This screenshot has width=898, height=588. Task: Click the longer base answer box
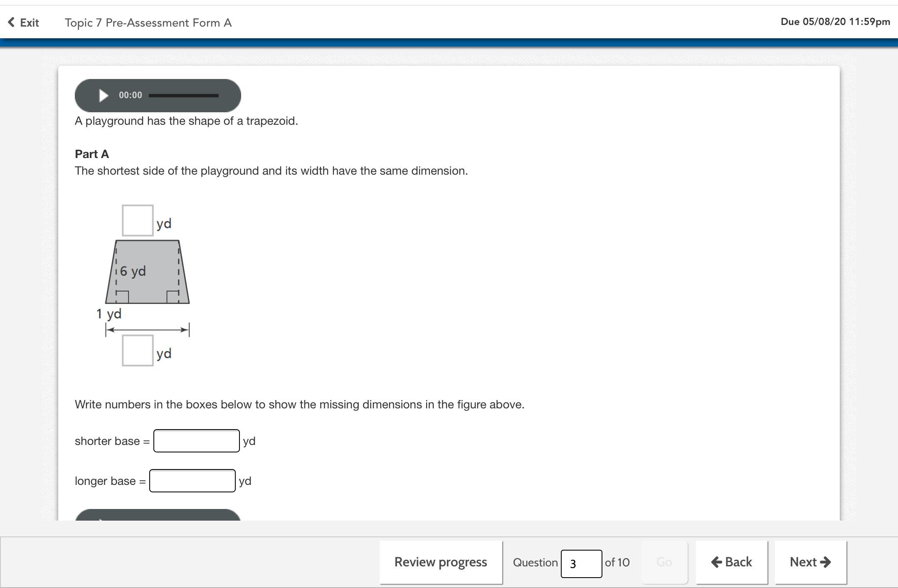pos(192,481)
